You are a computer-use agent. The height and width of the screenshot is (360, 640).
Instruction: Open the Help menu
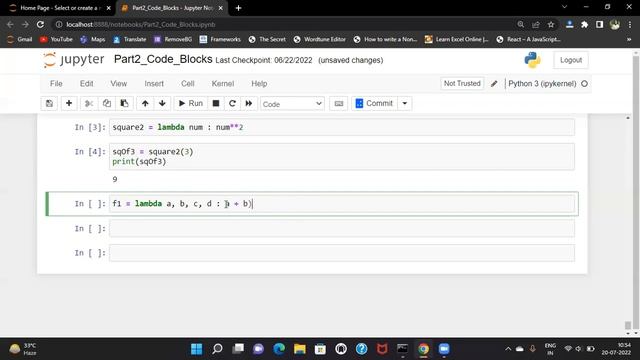coord(259,84)
